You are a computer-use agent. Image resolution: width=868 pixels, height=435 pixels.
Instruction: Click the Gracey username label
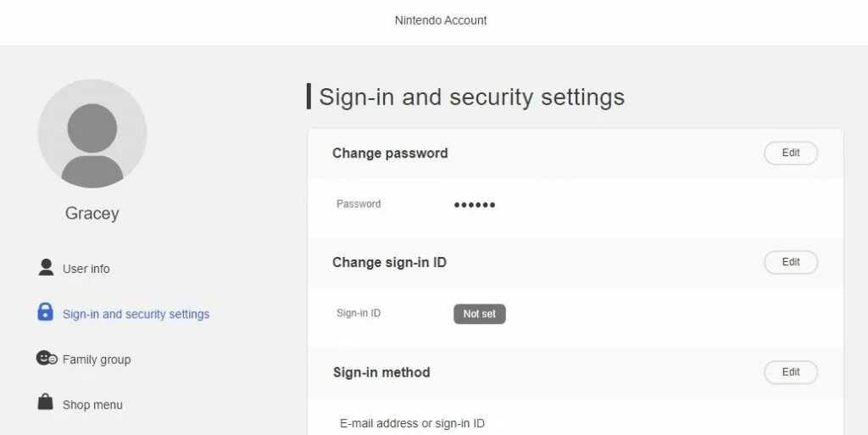pos(92,213)
